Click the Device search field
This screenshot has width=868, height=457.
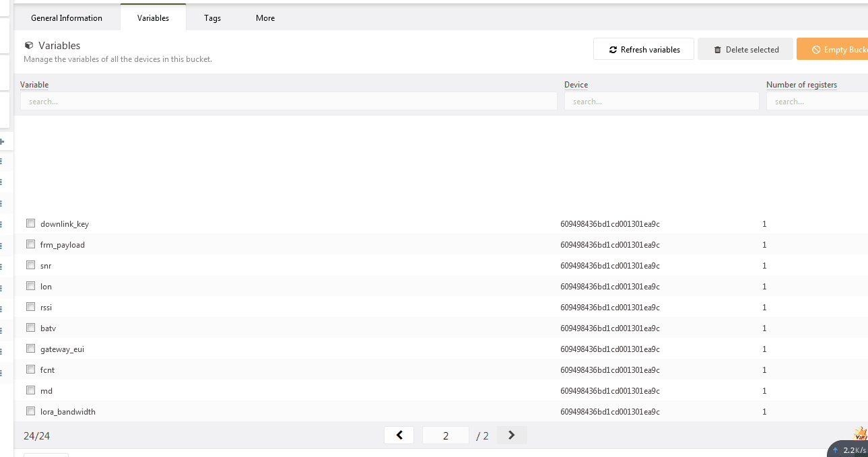[x=661, y=101]
